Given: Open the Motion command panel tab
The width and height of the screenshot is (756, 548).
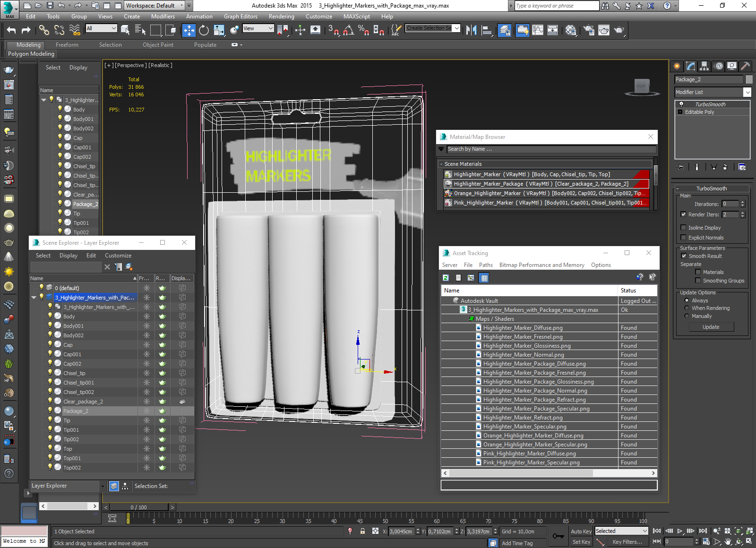Looking at the screenshot, I should tap(719, 66).
